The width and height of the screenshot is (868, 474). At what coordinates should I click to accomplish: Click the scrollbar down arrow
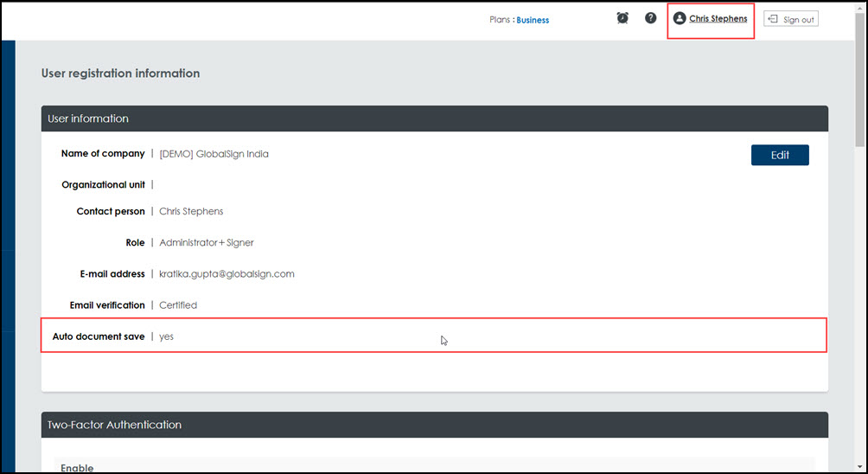[859, 465]
